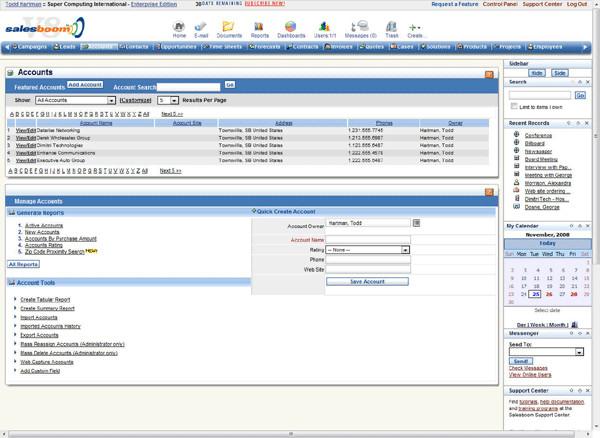Click in the Account Search field
The height and width of the screenshot is (438, 600).
point(189,87)
